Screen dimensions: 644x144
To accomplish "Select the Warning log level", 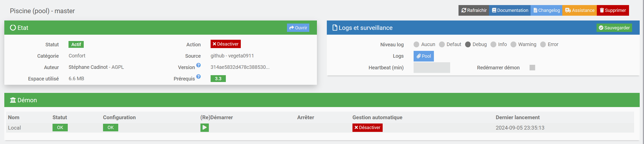I will click(513, 45).
